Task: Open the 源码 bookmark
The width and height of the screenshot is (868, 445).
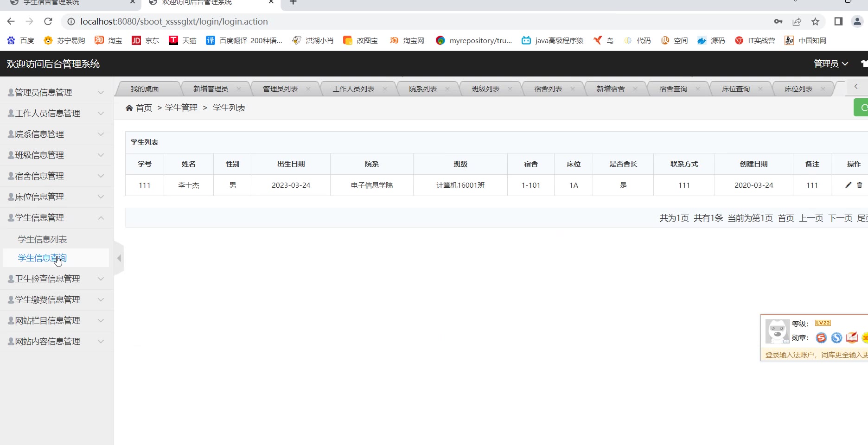Action: 711,40
